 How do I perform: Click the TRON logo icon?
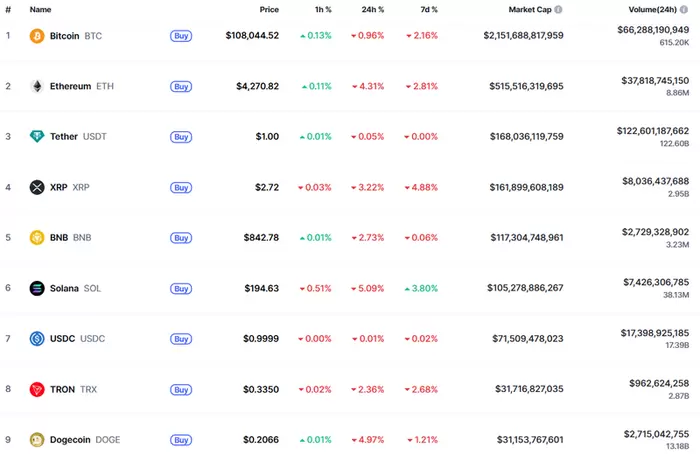tap(37, 389)
